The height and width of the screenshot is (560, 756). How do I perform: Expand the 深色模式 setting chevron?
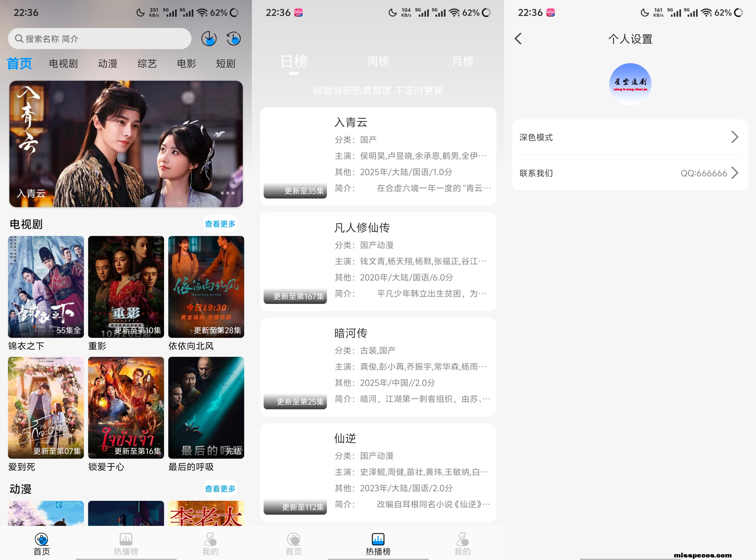tap(734, 137)
